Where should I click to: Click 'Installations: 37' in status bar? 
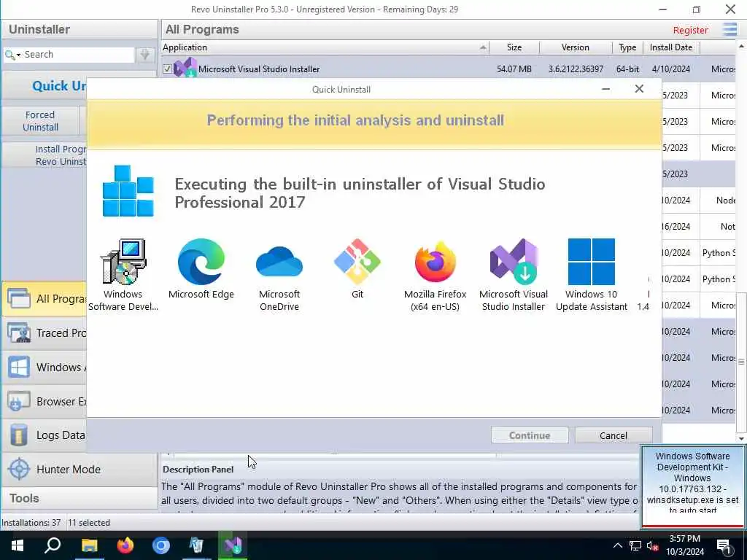pyautogui.click(x=31, y=522)
